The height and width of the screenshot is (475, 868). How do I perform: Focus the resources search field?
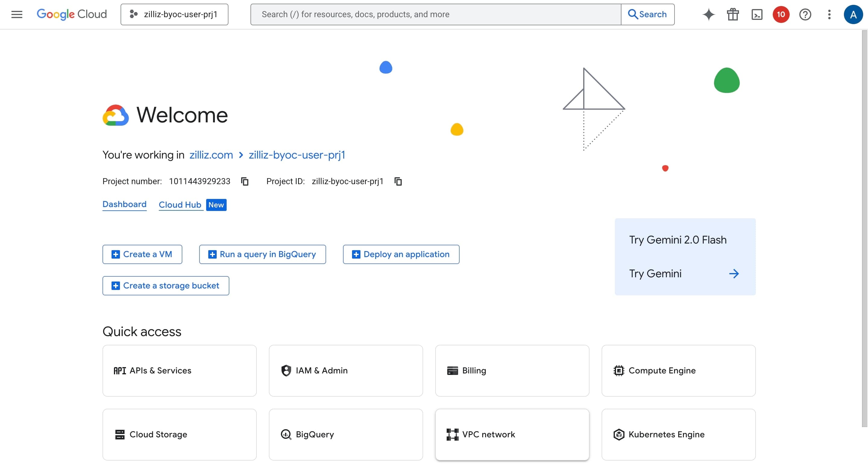(435, 14)
